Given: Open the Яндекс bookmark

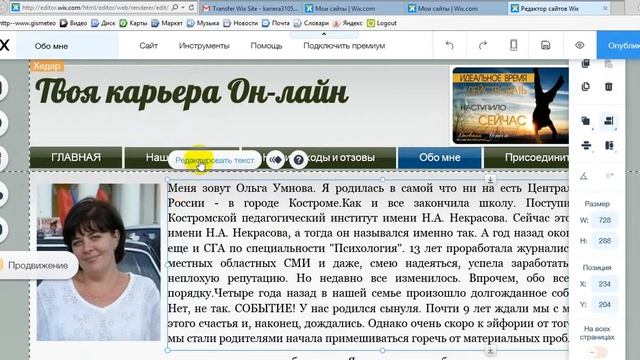Looking at the screenshot, I should [348, 23].
